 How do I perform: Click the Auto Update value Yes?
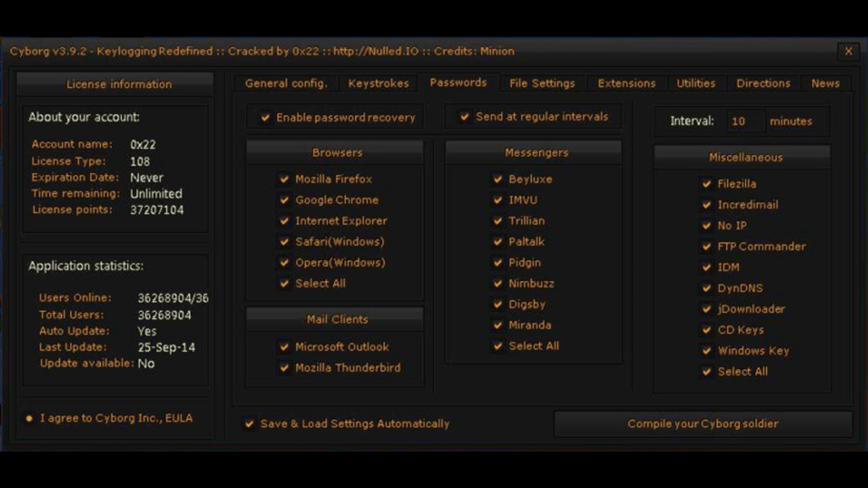(147, 331)
